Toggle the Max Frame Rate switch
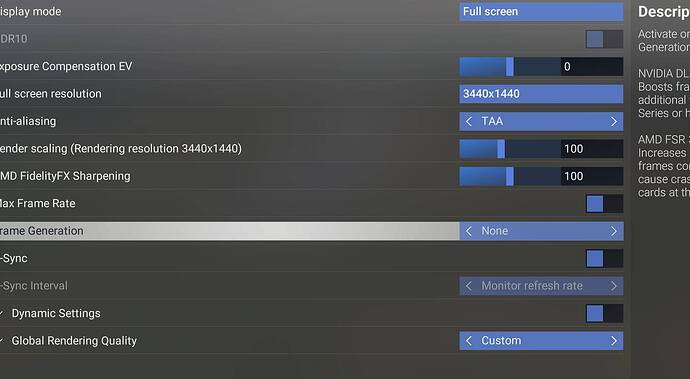690x379 pixels. point(605,204)
